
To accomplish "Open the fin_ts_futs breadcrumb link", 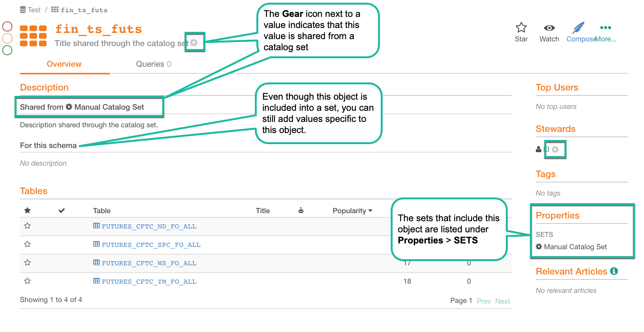I will tap(79, 10).
